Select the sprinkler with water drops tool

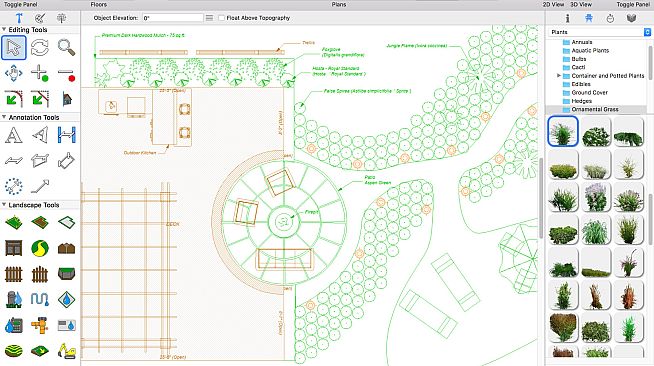(x=14, y=299)
